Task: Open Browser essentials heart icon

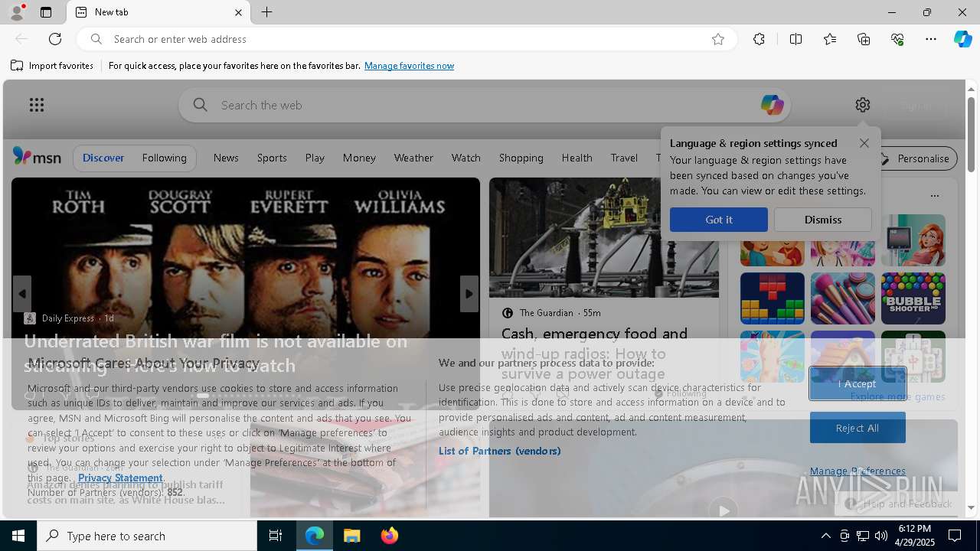Action: [x=897, y=39]
